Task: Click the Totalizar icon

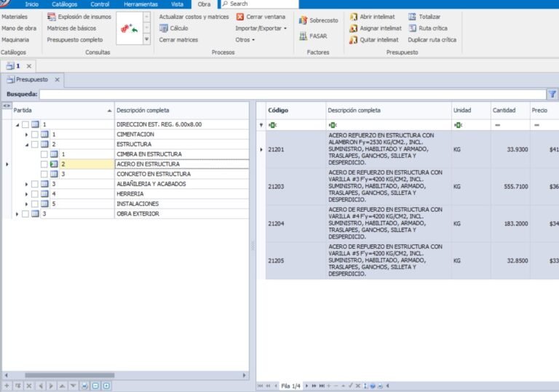Action: coord(412,17)
